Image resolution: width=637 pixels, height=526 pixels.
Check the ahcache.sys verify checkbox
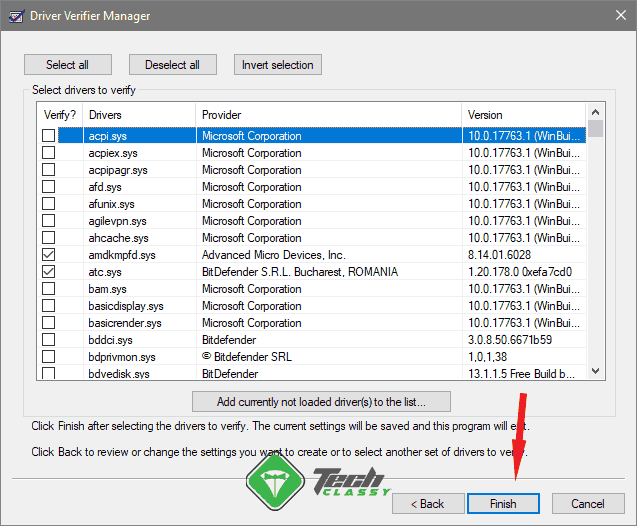pyautogui.click(x=48, y=238)
